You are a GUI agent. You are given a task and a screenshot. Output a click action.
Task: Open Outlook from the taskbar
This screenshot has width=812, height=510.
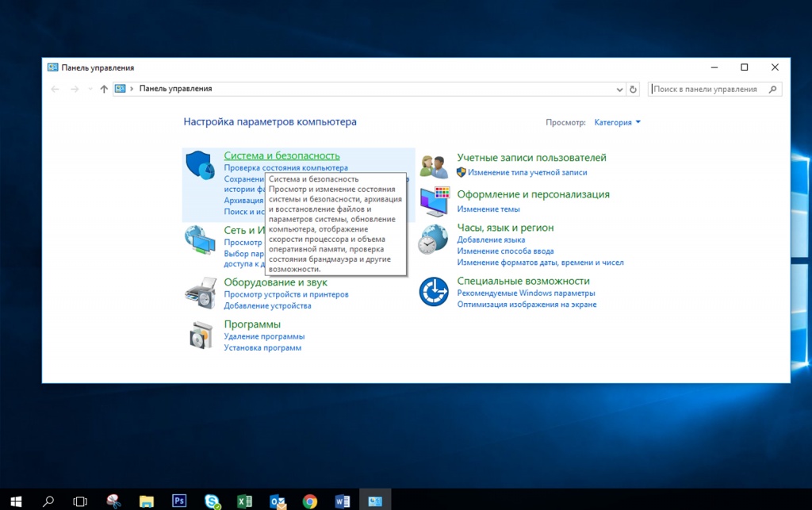coord(278,500)
